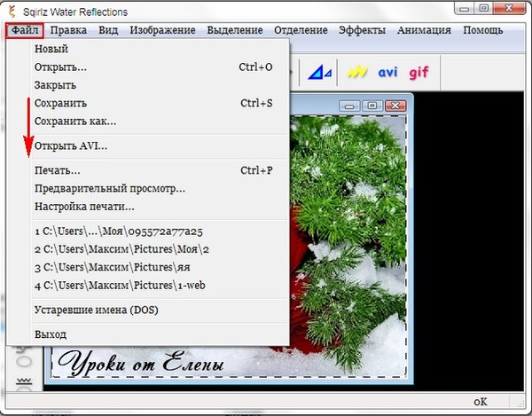
Task: Minimize the Sqirlz Water Reflections window
Action: pos(465,9)
